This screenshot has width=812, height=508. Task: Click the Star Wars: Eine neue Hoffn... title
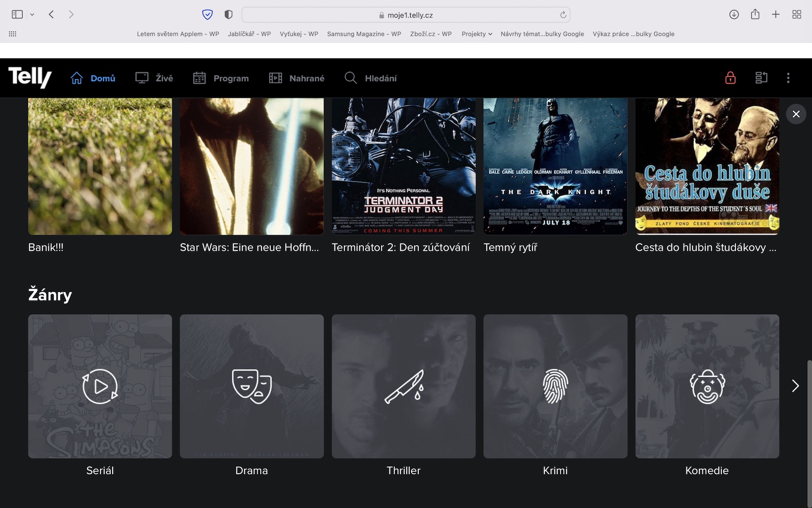(x=250, y=247)
